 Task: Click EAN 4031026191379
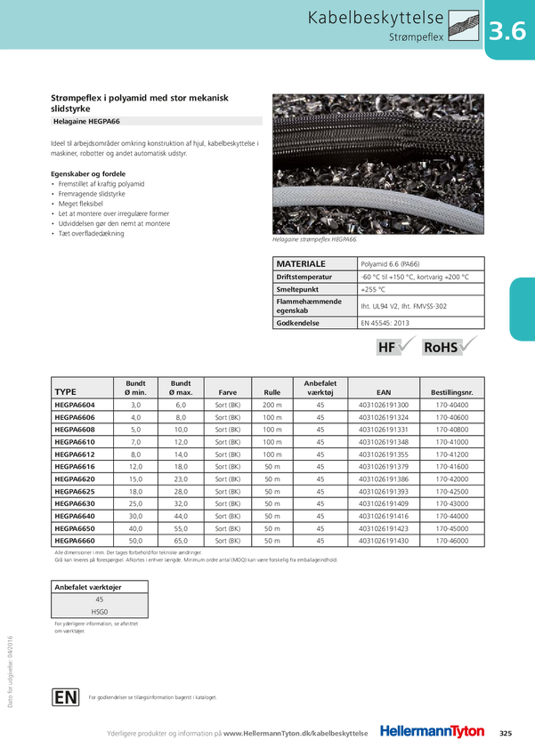point(384,467)
